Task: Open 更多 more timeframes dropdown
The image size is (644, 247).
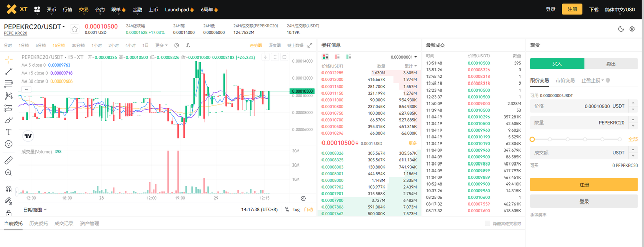Action: [161, 45]
